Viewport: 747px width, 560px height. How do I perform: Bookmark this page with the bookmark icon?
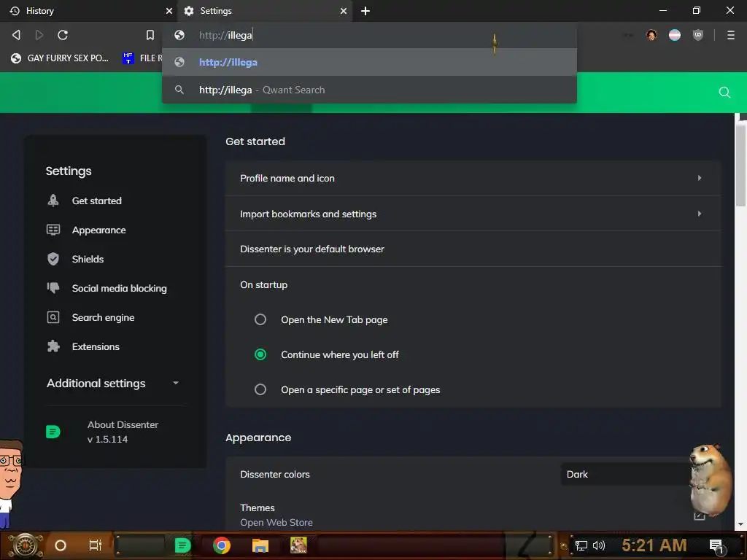point(150,35)
